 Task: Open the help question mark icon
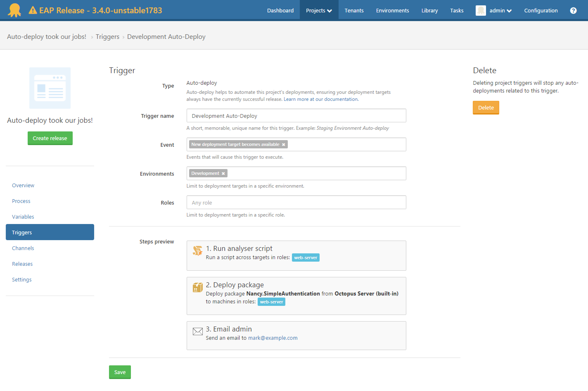point(573,10)
